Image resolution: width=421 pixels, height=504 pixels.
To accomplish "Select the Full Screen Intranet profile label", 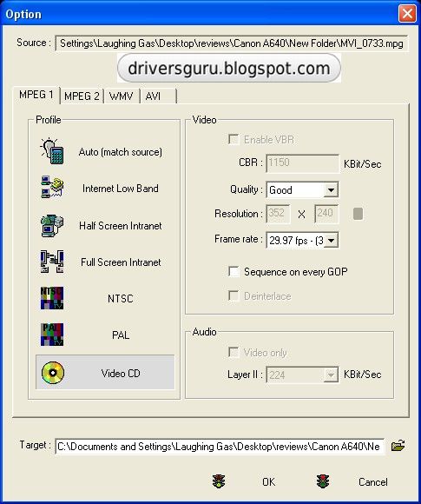I will click(x=121, y=262).
